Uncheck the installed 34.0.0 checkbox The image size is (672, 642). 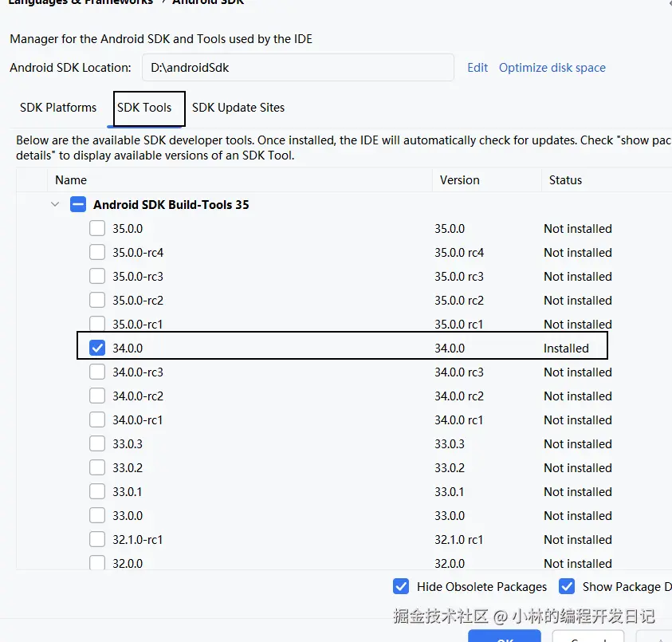pyautogui.click(x=97, y=348)
